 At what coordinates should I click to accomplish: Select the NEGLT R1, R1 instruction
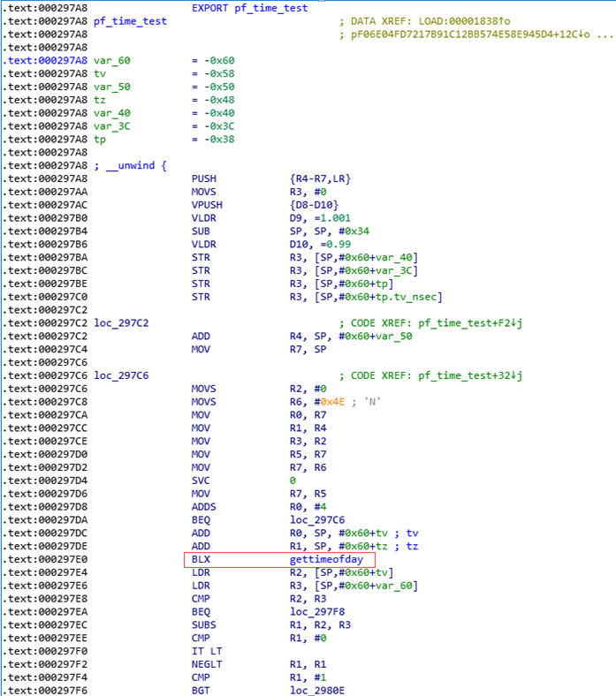pyautogui.click(x=259, y=664)
